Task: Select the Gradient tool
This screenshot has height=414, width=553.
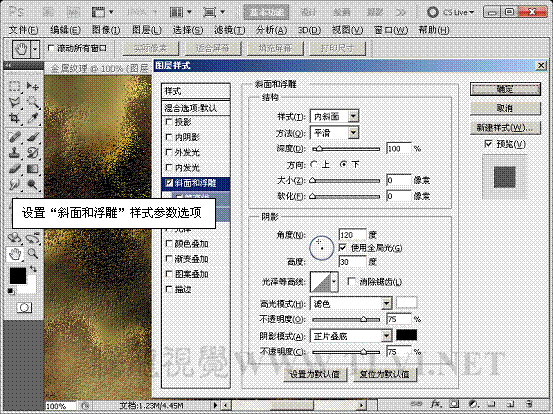Action: coord(33,169)
